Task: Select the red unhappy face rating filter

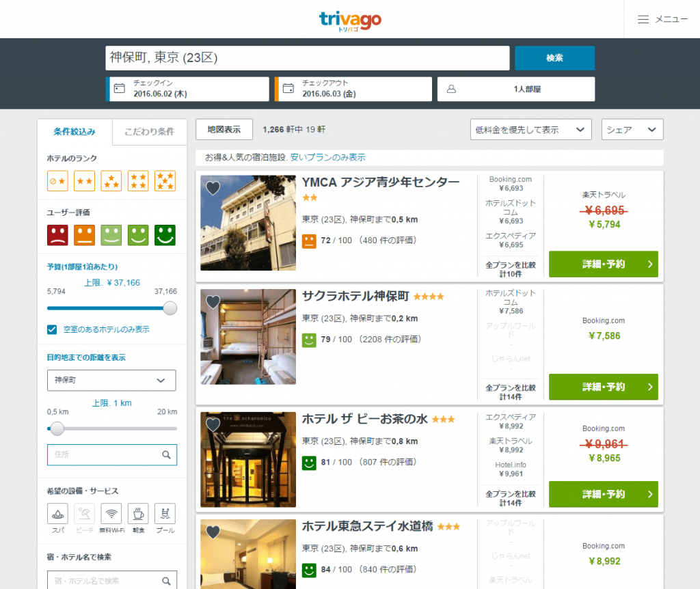Action: tap(57, 235)
